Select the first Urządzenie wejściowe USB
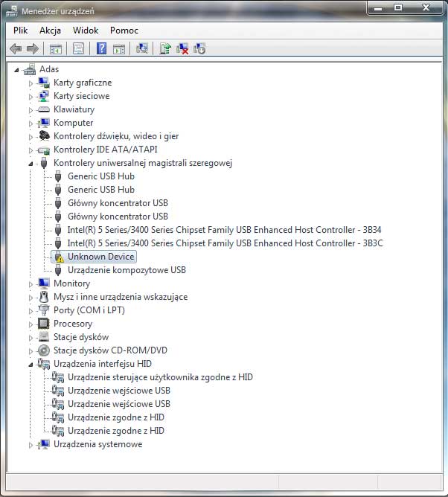Screen dimensions: 448x497 pos(119,391)
